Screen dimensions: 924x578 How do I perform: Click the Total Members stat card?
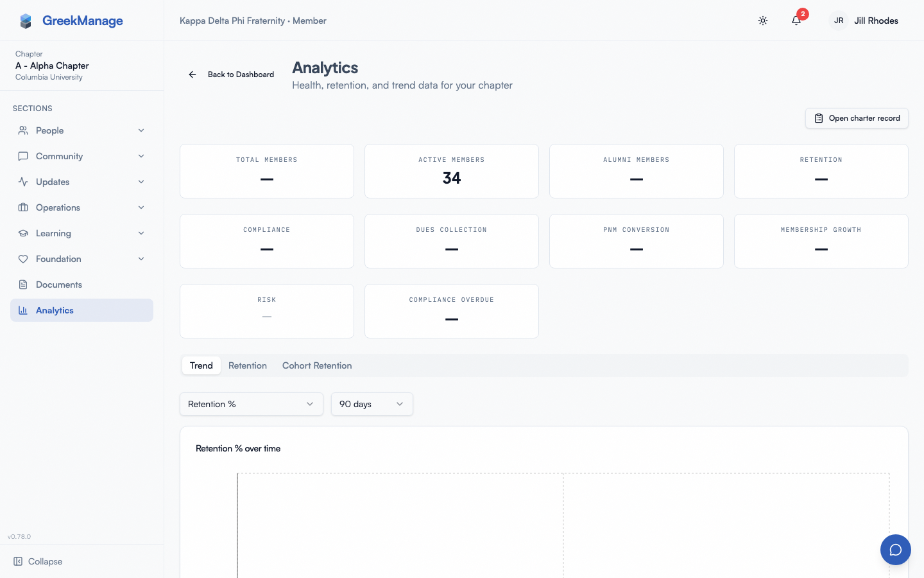click(x=267, y=171)
